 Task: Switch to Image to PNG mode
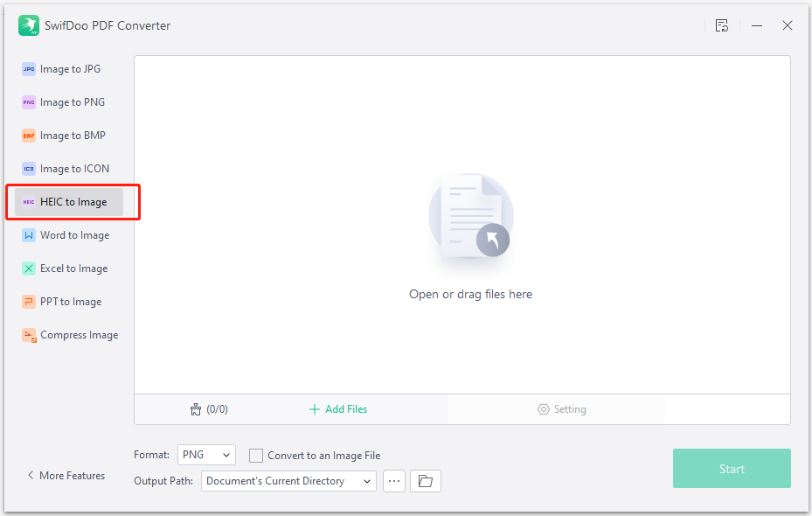pos(73,102)
